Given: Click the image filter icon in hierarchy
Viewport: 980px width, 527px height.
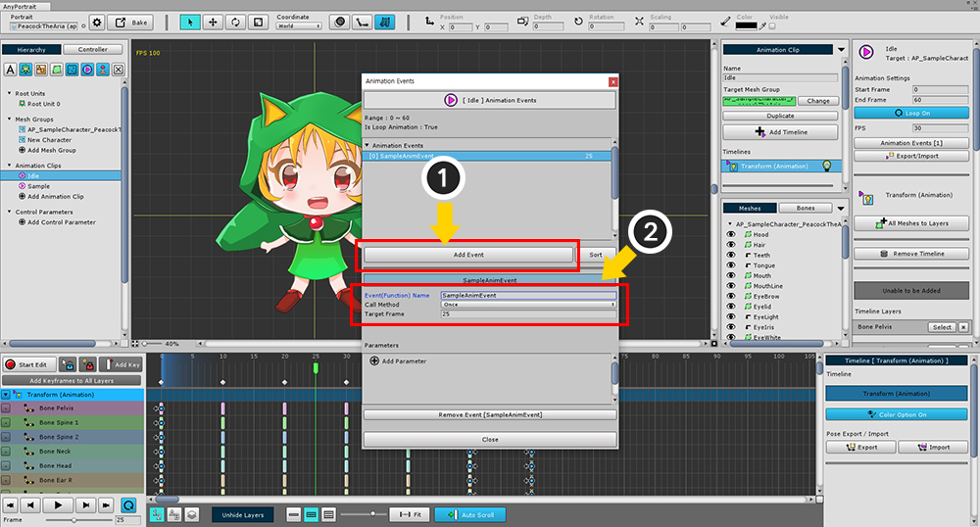Looking at the screenshot, I should [x=41, y=70].
